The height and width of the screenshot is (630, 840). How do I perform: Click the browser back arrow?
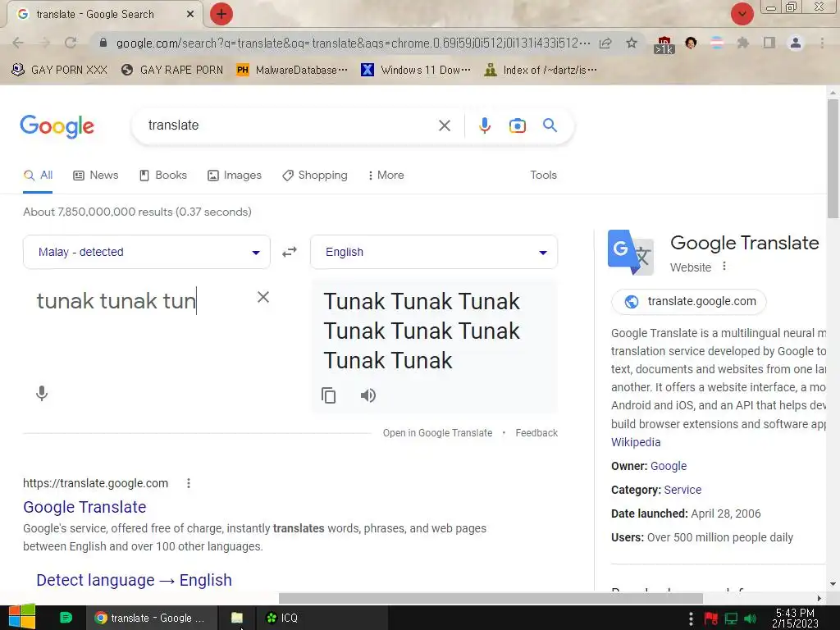(18, 43)
